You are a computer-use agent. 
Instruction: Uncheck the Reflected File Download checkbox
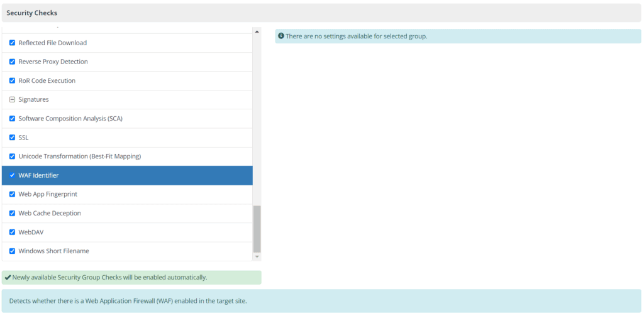[x=12, y=43]
